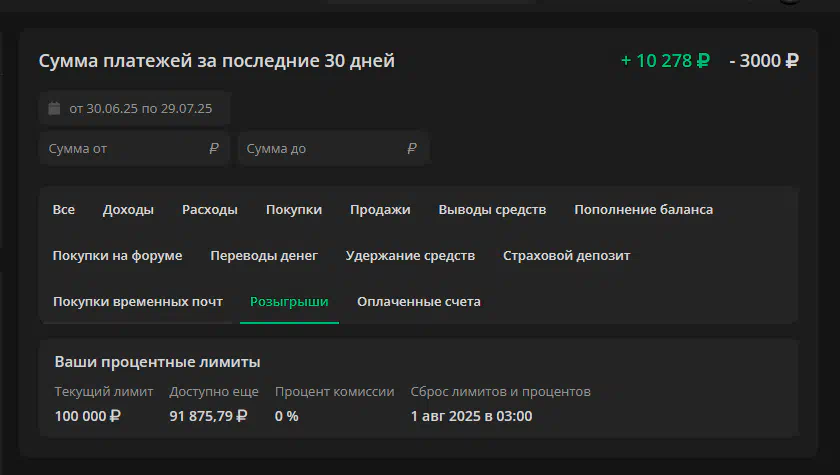Open the 'Покупки' tab
Viewport: 840px width, 475px height.
point(294,209)
